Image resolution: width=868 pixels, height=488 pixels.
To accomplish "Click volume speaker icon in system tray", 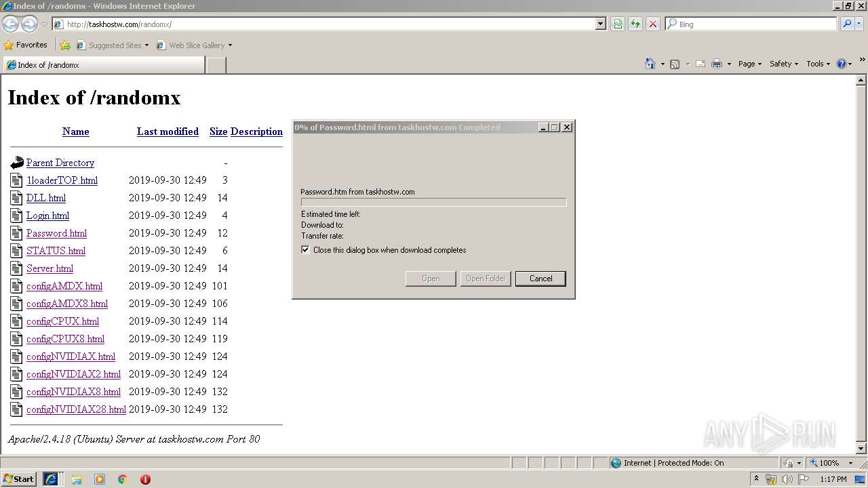I will 787,479.
